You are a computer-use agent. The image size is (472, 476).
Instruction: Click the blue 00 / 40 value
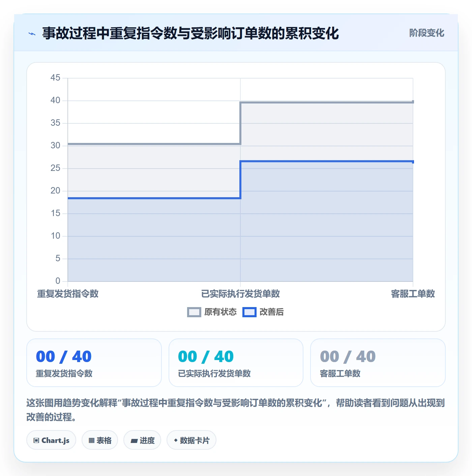point(64,357)
